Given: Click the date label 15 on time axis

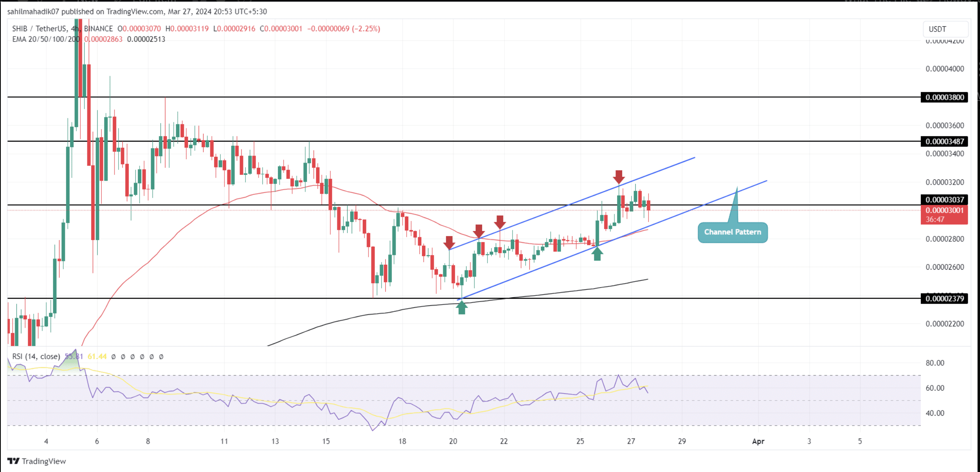Looking at the screenshot, I should [x=326, y=442].
